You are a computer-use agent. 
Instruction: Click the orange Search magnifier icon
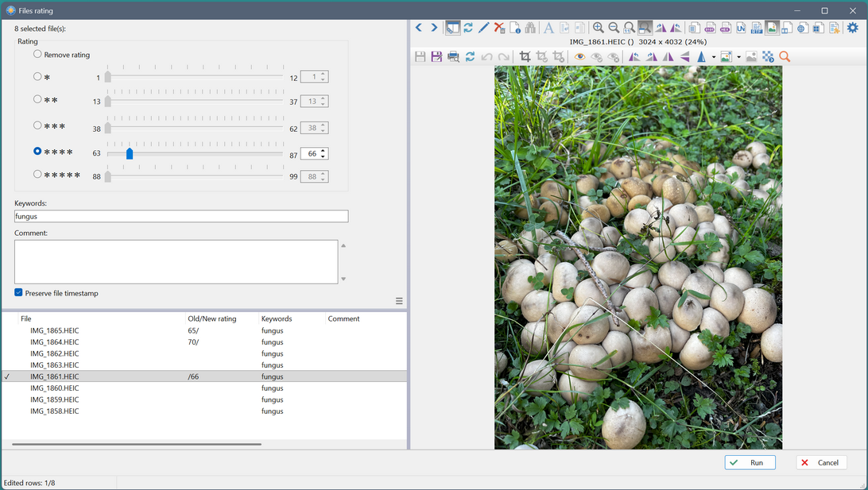[785, 56]
